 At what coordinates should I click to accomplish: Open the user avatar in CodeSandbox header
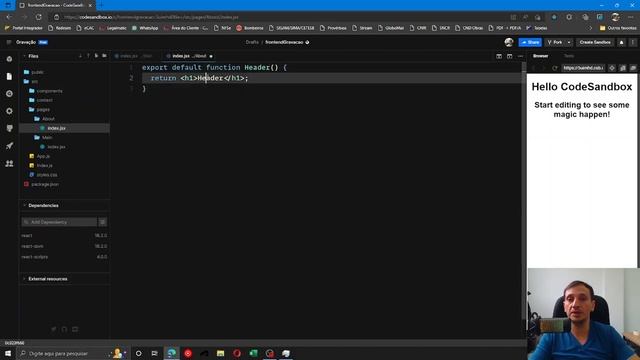[x=509, y=42]
